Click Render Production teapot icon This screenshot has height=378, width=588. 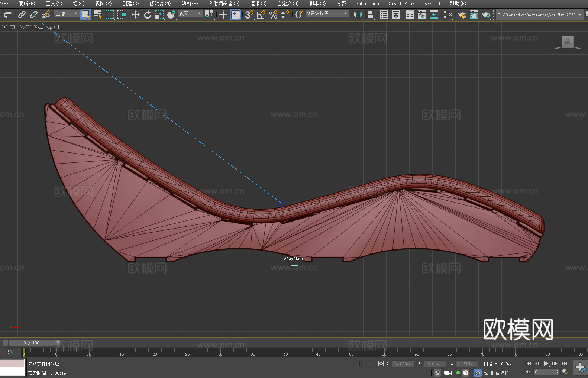[486, 14]
